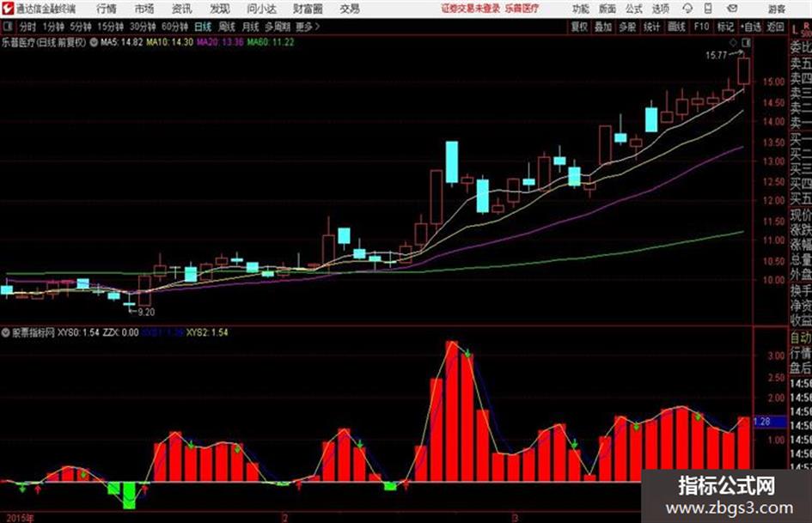Viewport: 812px width, 523px height.
Task: Open the 多周期 multi-period view
Action: pyautogui.click(x=278, y=27)
